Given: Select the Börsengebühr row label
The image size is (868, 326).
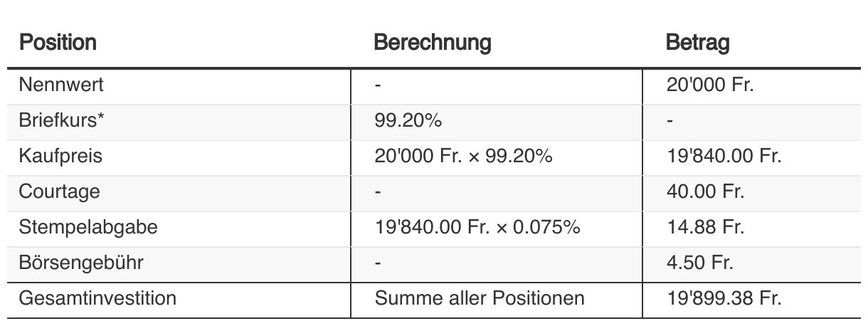Looking at the screenshot, I should tap(81, 263).
